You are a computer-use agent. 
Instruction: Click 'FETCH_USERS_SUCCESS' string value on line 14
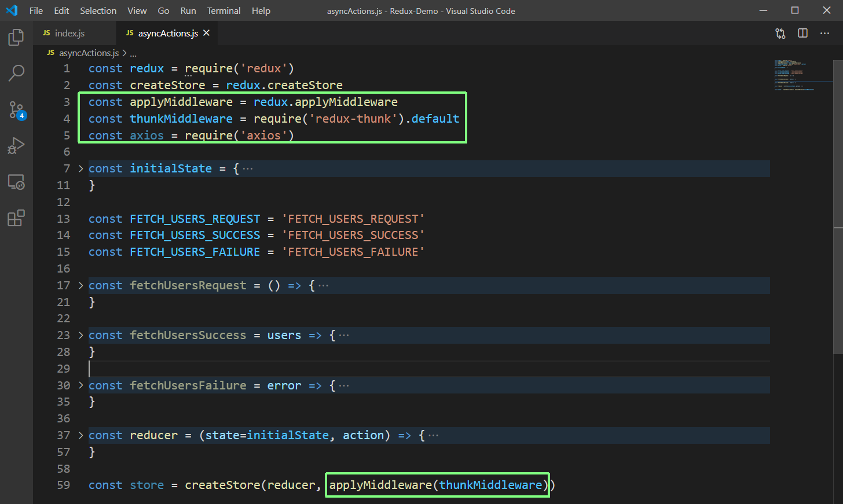pos(353,236)
